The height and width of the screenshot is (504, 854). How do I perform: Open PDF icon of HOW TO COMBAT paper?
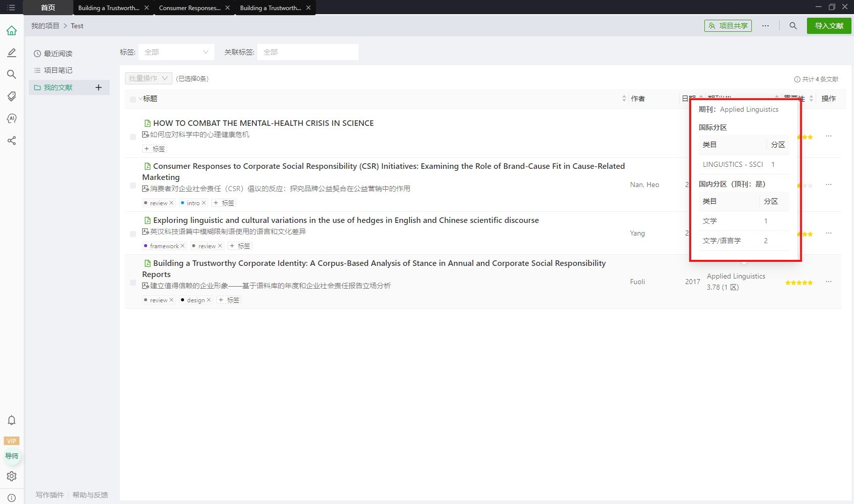pyautogui.click(x=147, y=123)
